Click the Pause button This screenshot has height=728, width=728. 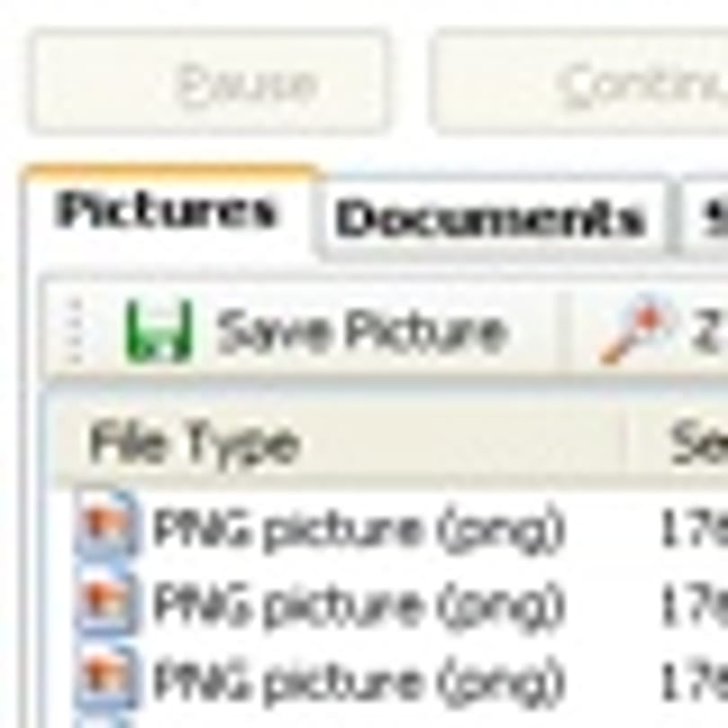tap(208, 84)
